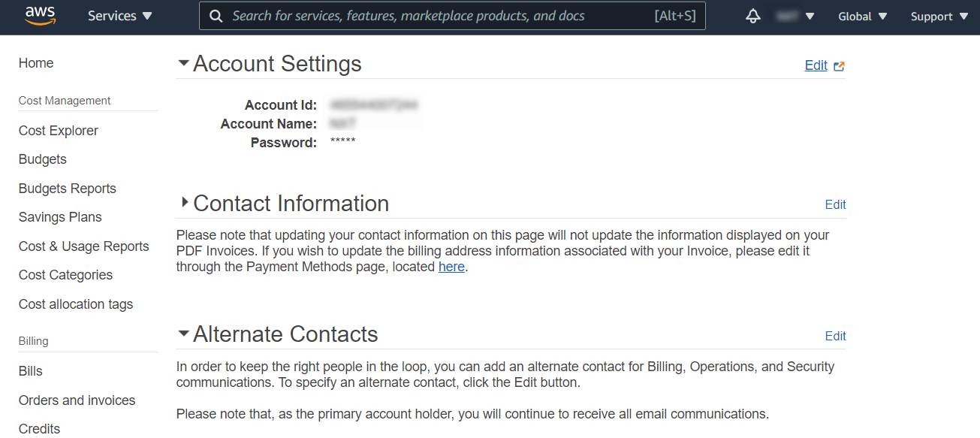Follow the 'here' Payment Methods link

pos(451,267)
